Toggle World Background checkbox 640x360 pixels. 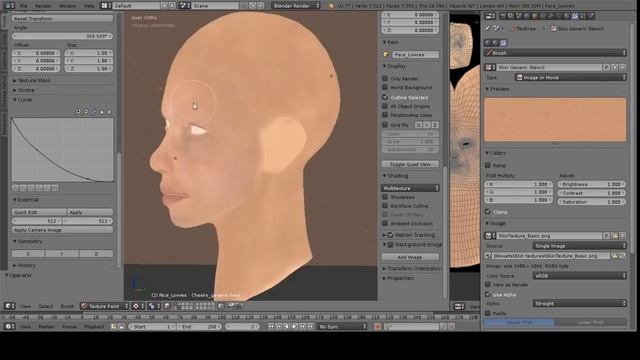(385, 87)
